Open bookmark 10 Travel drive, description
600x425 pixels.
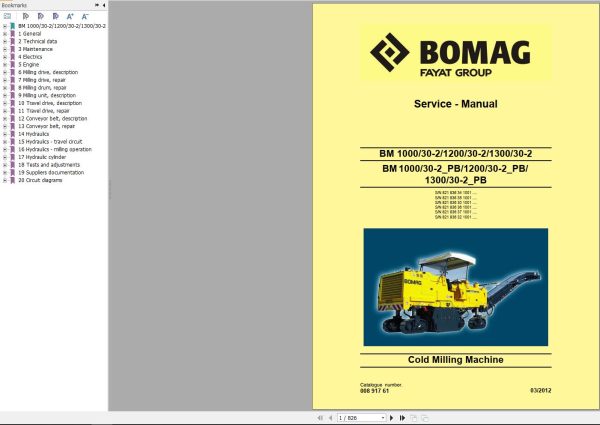click(x=50, y=103)
